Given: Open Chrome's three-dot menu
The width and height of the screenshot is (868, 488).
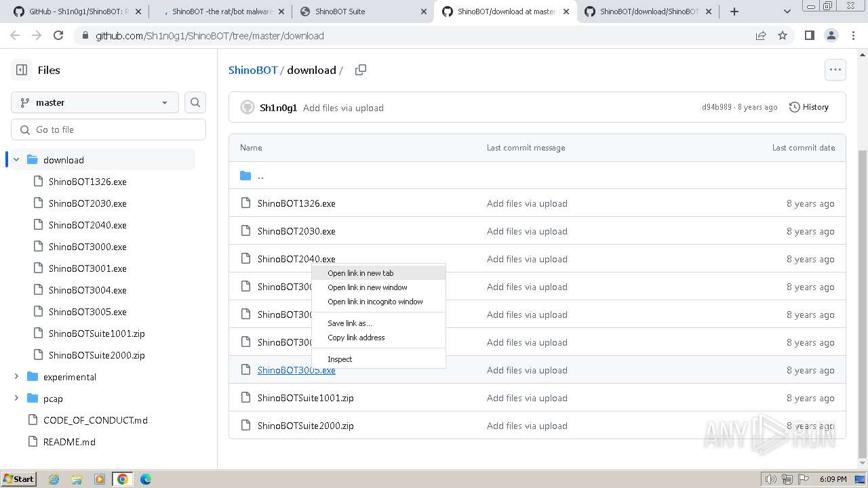Looking at the screenshot, I should coord(853,36).
